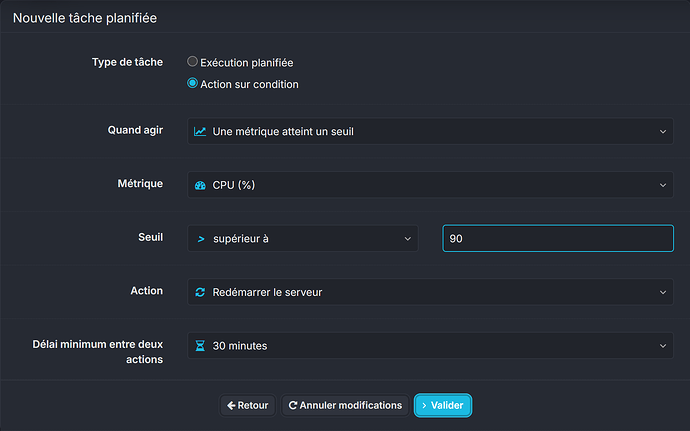
Task: Click the chevron arrow of the Action select
Action: click(663, 292)
